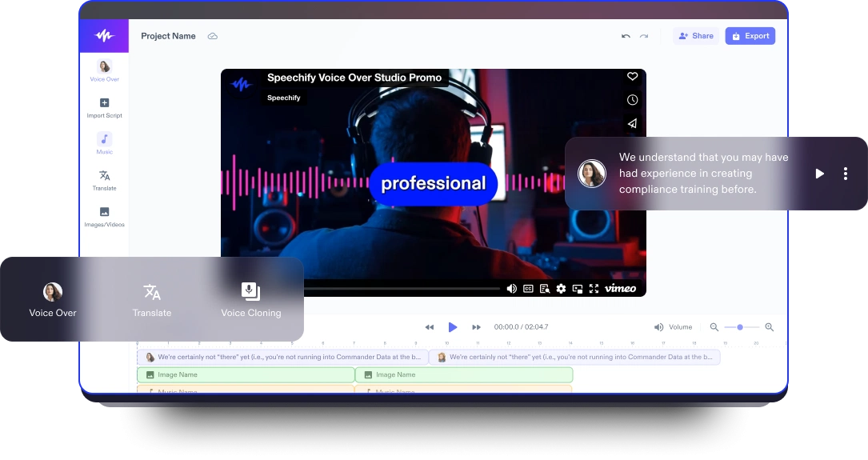The height and width of the screenshot is (460, 868).
Task: Click the undo arrow in header
Action: [626, 36]
